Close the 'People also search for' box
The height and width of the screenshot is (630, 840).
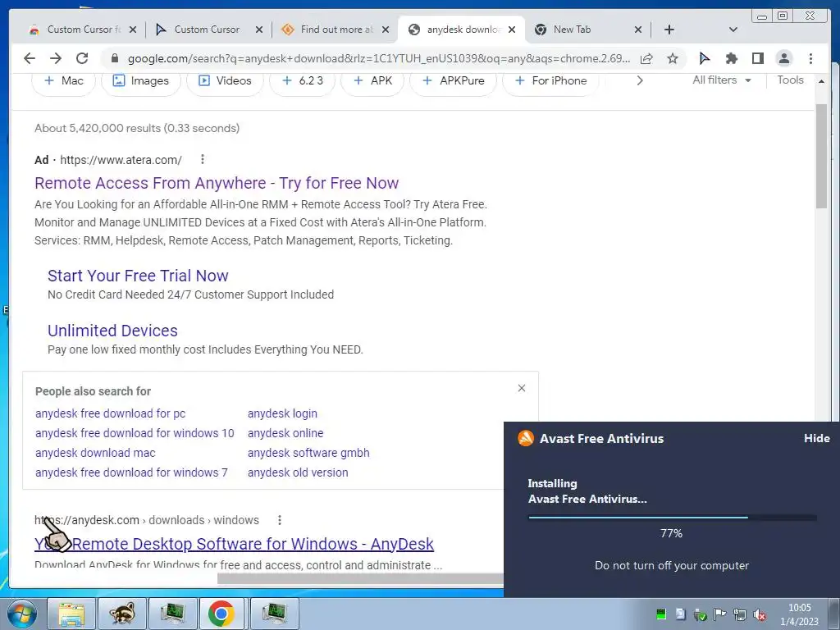point(521,388)
